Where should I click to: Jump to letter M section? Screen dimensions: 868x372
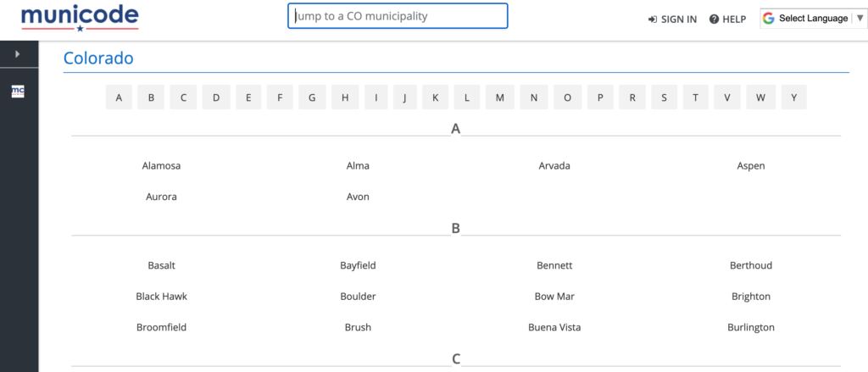pyautogui.click(x=500, y=97)
